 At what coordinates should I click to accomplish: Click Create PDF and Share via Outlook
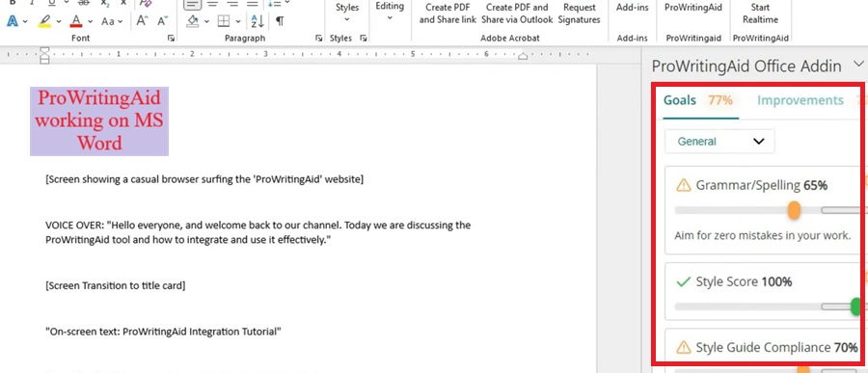click(517, 13)
